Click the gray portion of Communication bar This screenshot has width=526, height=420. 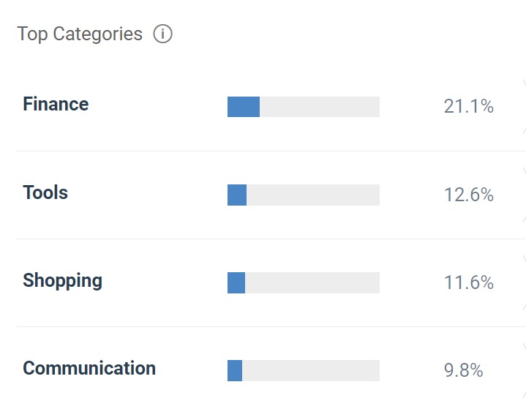[311, 371]
